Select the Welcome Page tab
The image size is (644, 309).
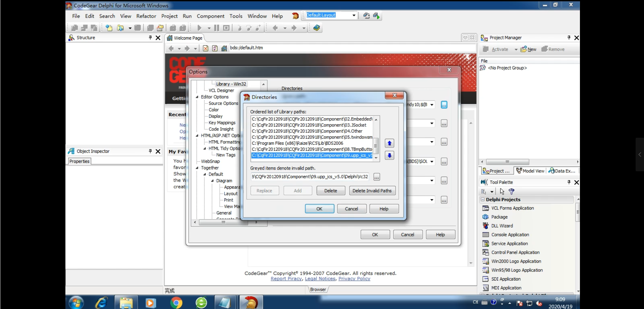tap(185, 38)
